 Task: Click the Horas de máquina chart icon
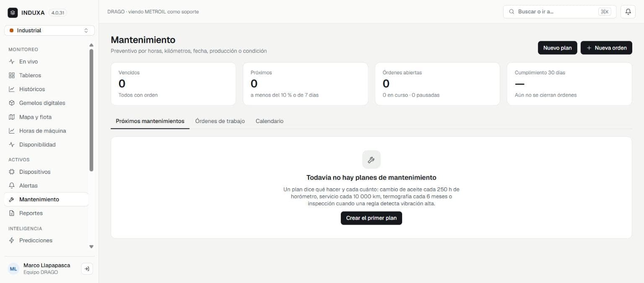coord(12,131)
